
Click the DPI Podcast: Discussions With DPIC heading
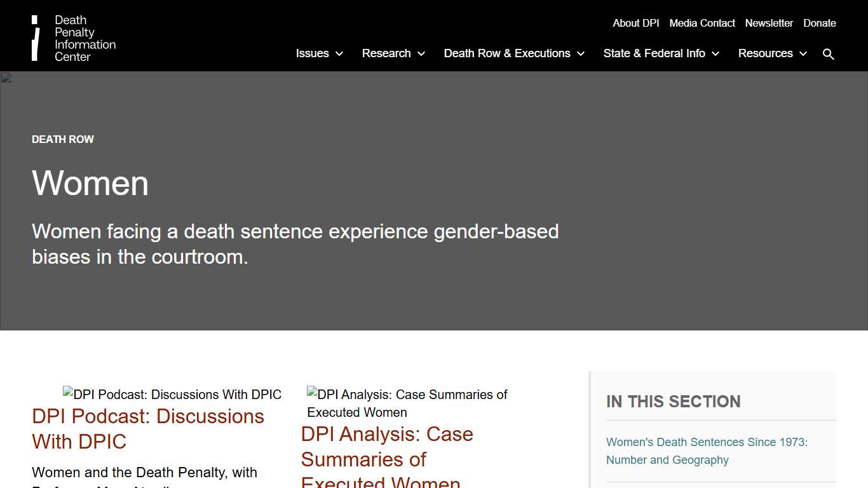[148, 429]
